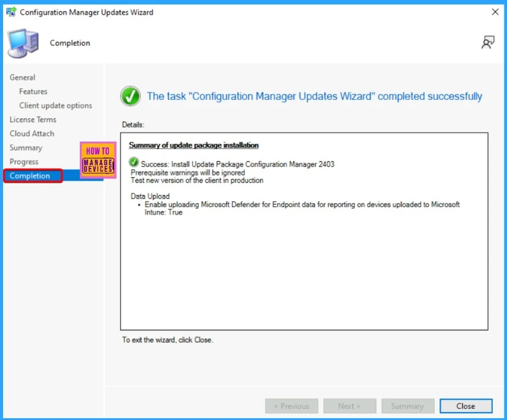Select the Progress step in sidebar
The height and width of the screenshot is (420, 507).
pos(24,161)
